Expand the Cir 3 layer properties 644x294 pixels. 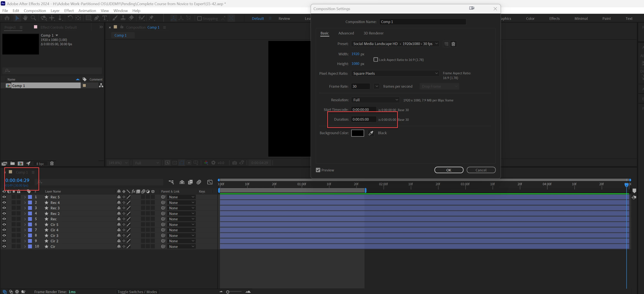coord(25,236)
